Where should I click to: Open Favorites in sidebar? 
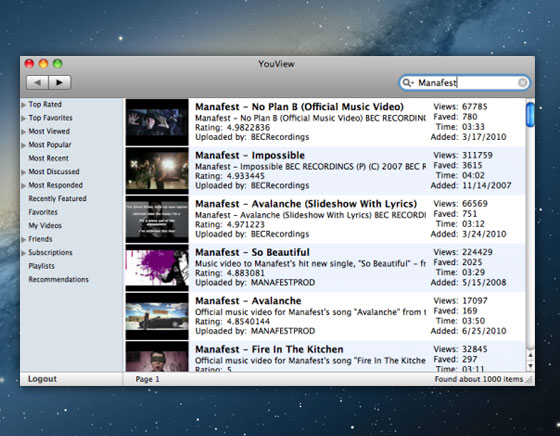[43, 212]
